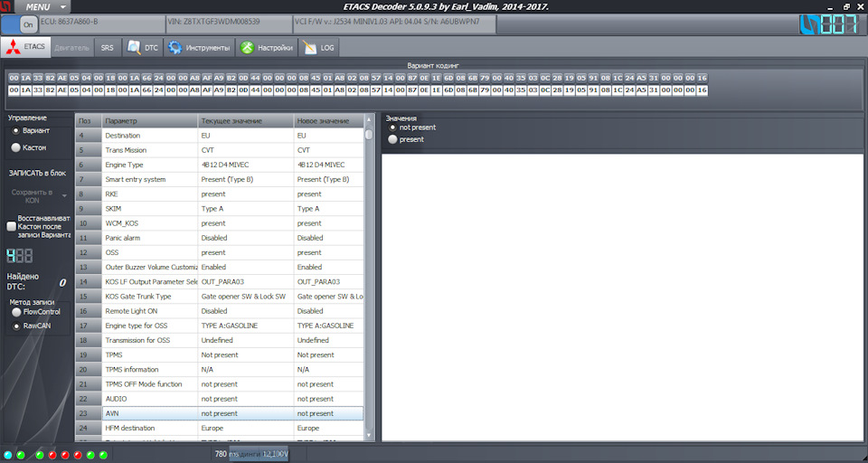
Task: Select the AUDIO parameter row
Action: 220,399
